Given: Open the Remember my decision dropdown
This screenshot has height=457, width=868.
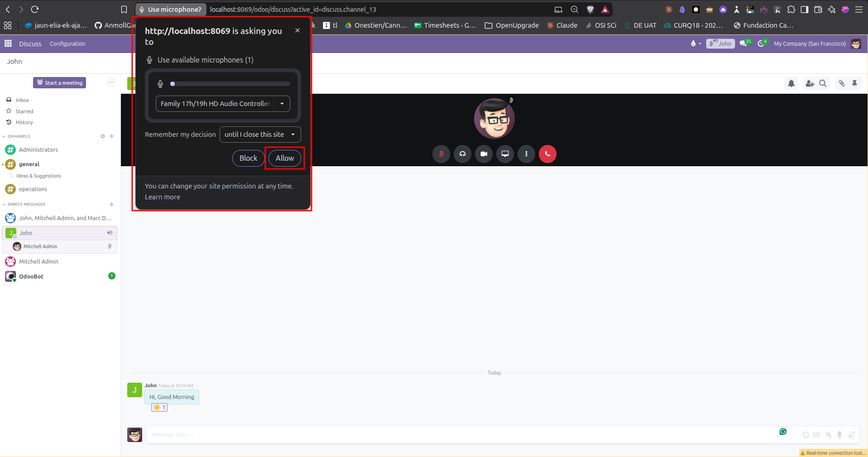Looking at the screenshot, I should pos(260,135).
